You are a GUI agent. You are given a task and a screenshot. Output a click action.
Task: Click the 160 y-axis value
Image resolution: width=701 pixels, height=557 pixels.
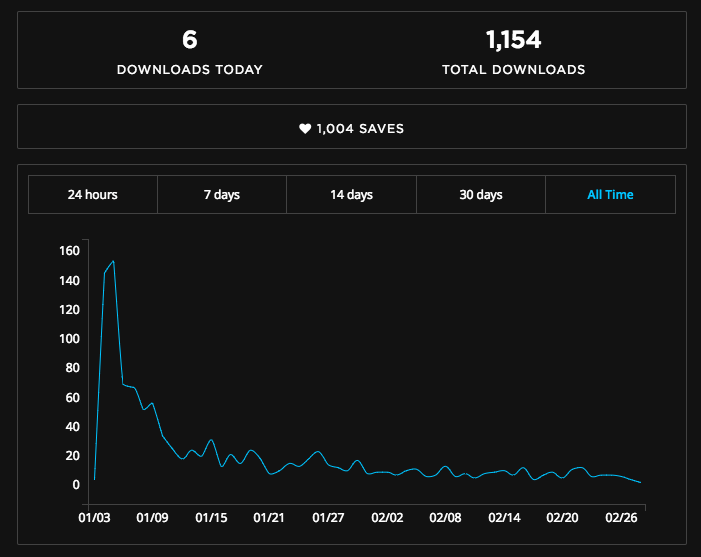(x=69, y=251)
